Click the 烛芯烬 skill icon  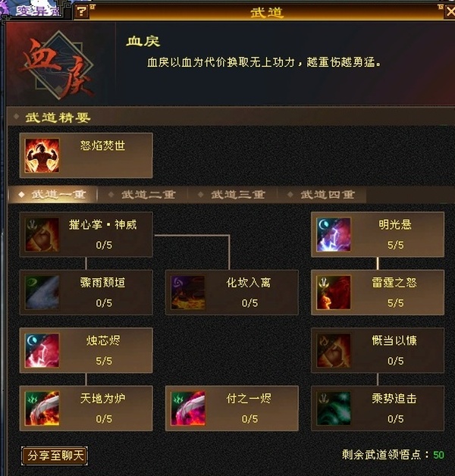[42, 351]
